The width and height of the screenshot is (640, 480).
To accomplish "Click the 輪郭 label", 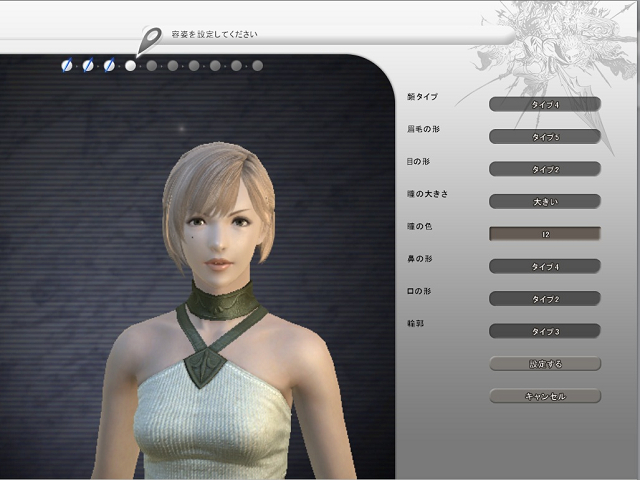I will [x=416, y=323].
